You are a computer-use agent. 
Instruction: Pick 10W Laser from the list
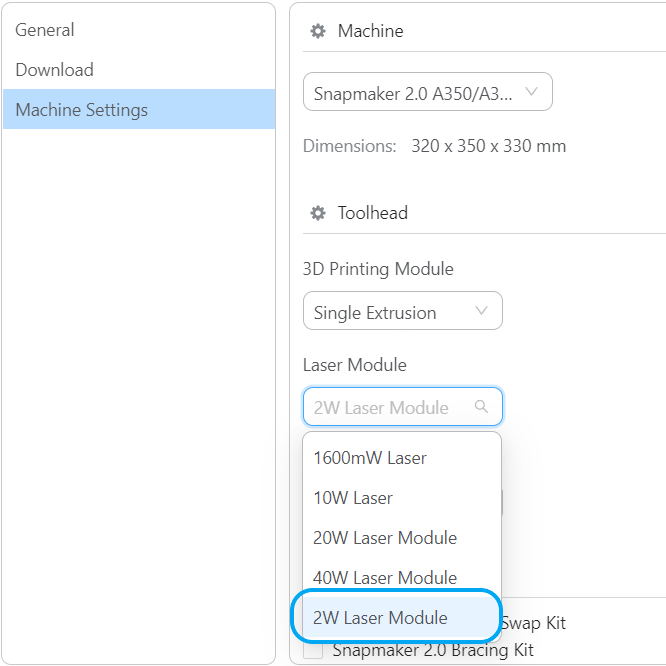pos(353,498)
